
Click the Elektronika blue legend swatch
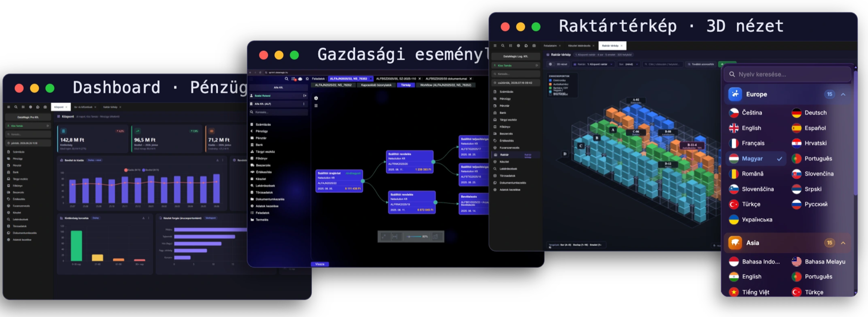click(x=550, y=80)
